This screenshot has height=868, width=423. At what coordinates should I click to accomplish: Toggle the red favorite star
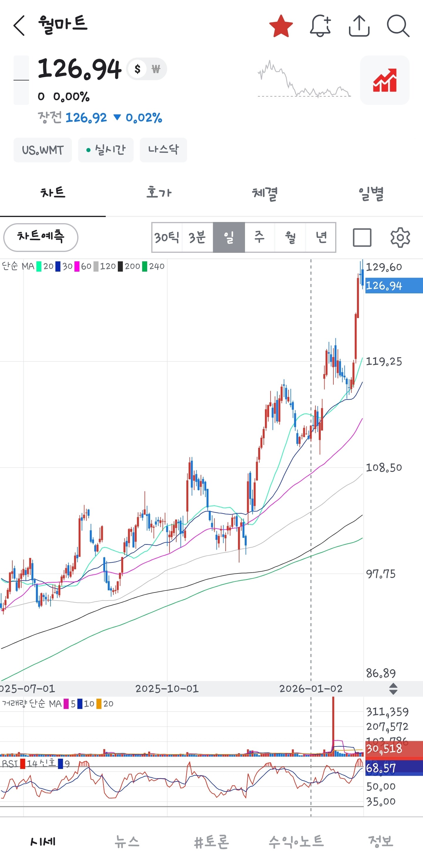(281, 26)
